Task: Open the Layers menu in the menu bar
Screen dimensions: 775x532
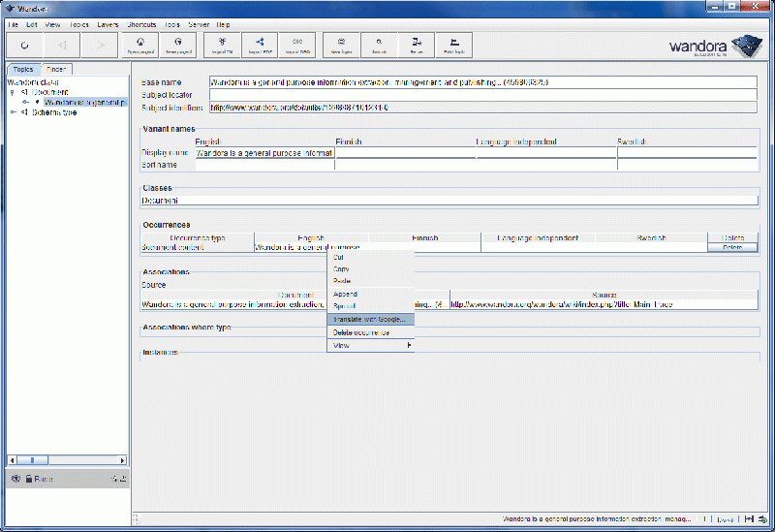Action: 108,23
